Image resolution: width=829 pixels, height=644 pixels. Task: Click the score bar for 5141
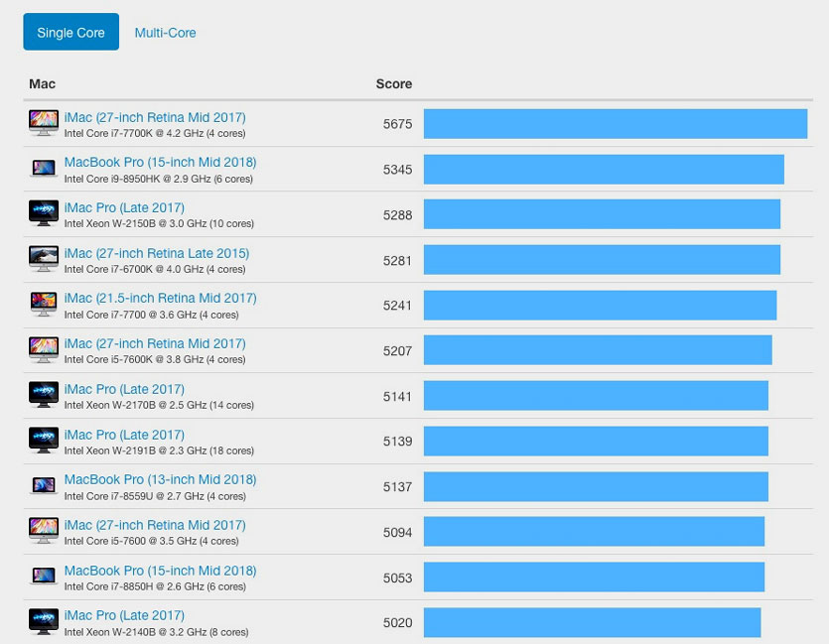point(596,395)
